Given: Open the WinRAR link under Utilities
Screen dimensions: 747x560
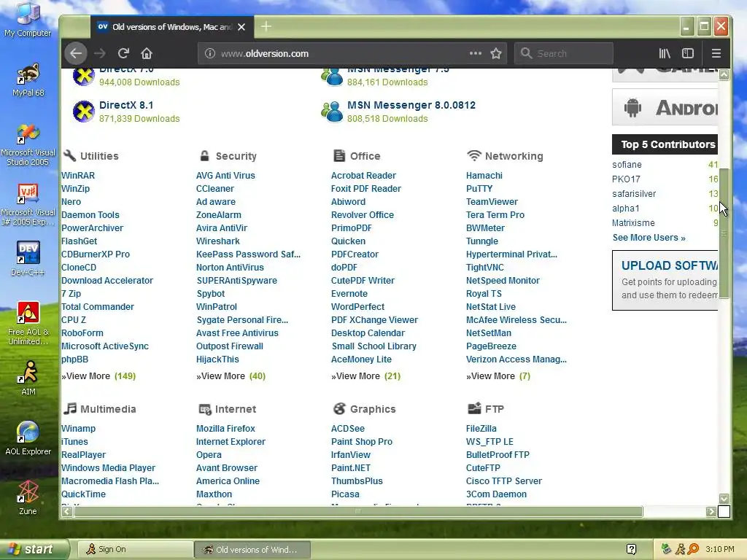Looking at the screenshot, I should pyautogui.click(x=78, y=175).
